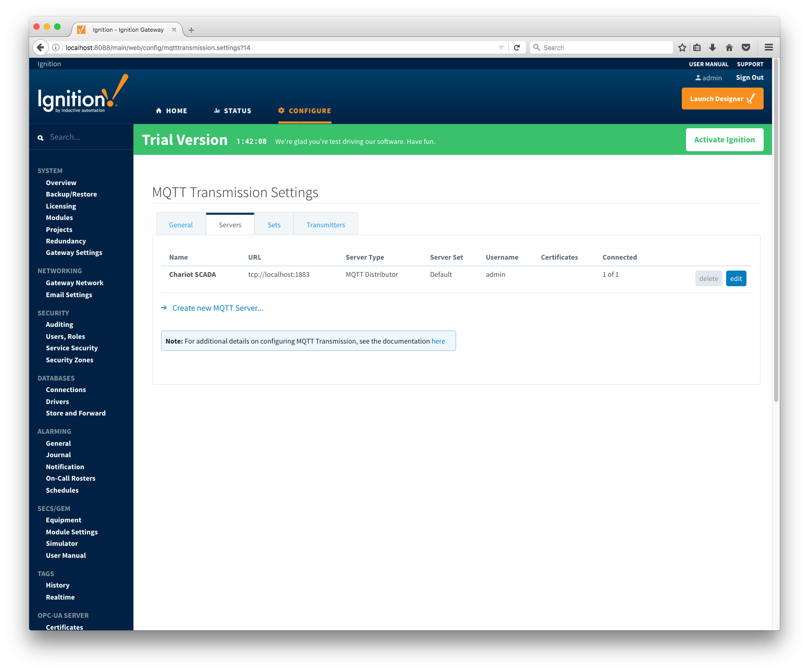The height and width of the screenshot is (672, 809).
Task: Delete the Chariot SCADA server
Action: [709, 278]
